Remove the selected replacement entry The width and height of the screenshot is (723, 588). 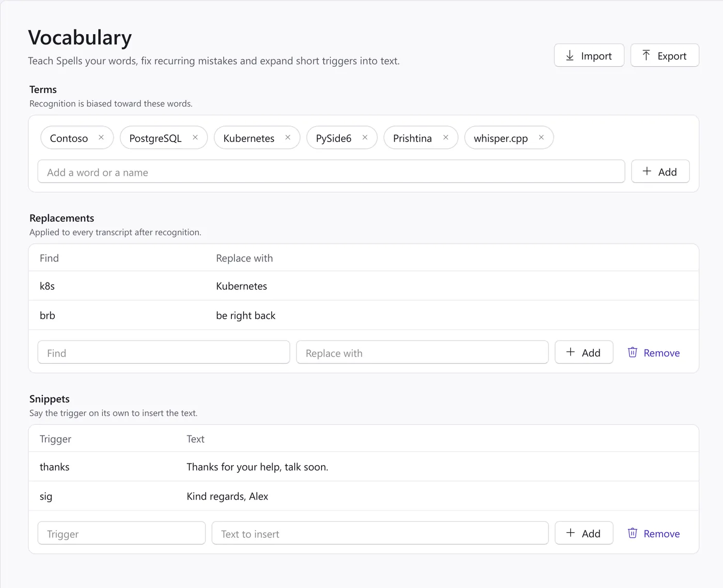[x=653, y=352]
